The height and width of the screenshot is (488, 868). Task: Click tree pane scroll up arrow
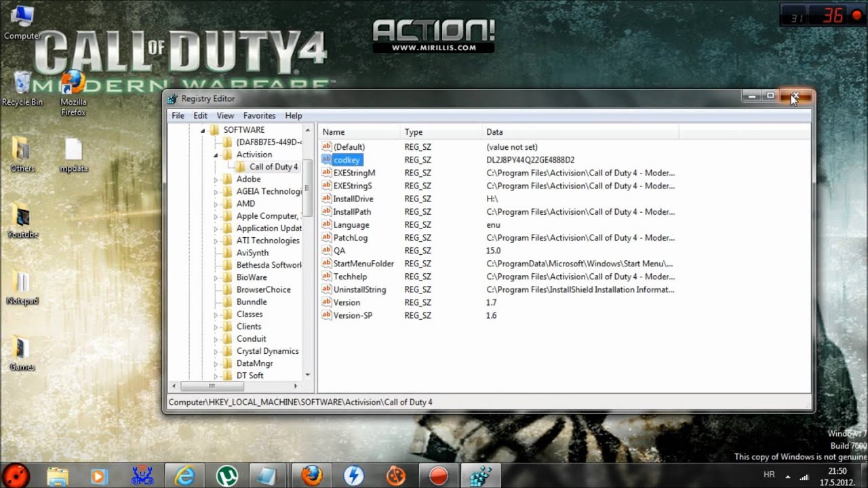click(x=307, y=130)
